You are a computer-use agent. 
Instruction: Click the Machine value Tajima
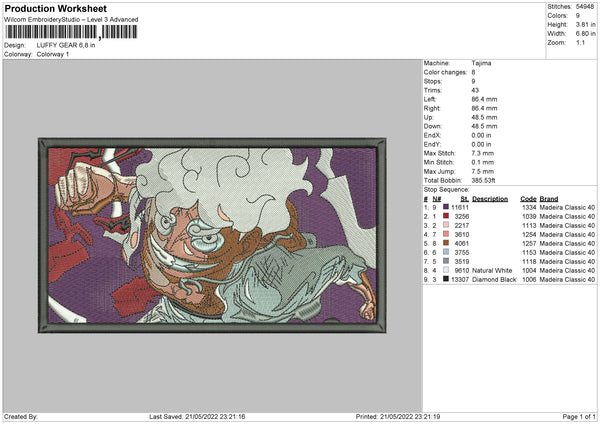(x=481, y=63)
